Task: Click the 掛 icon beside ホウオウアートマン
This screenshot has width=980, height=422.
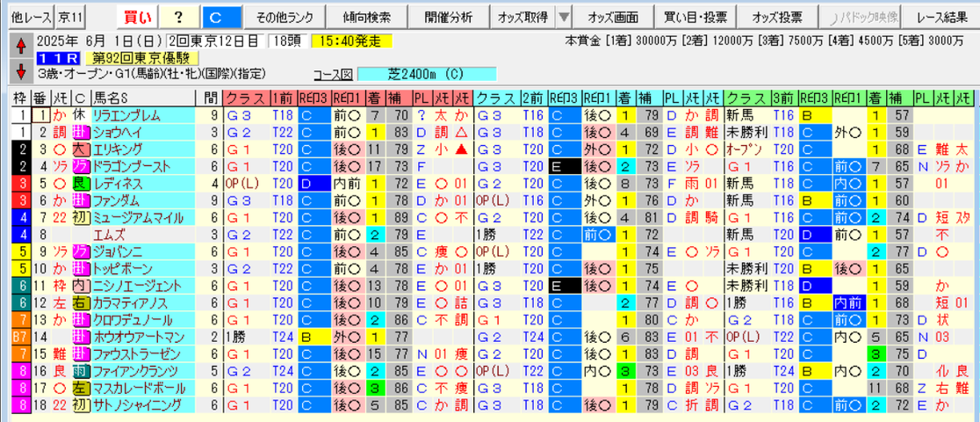Action: pos(80,338)
